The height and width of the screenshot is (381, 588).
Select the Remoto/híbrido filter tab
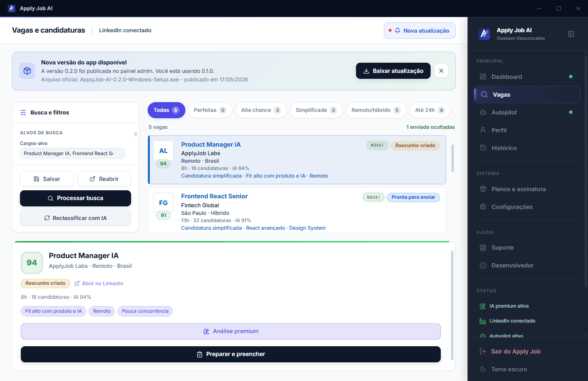pos(376,110)
